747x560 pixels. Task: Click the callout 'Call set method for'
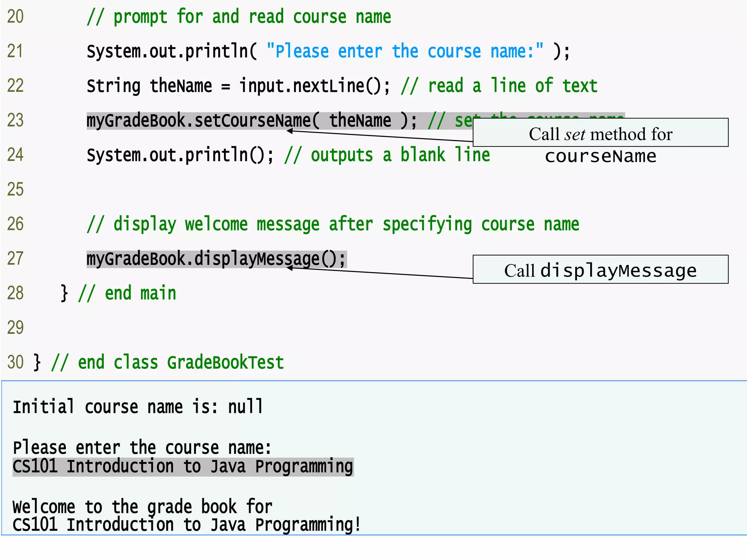point(600,133)
